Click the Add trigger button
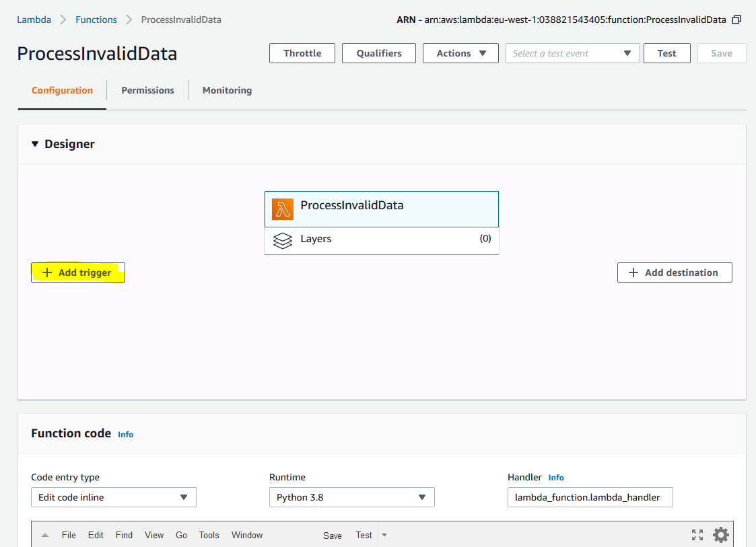 point(78,272)
